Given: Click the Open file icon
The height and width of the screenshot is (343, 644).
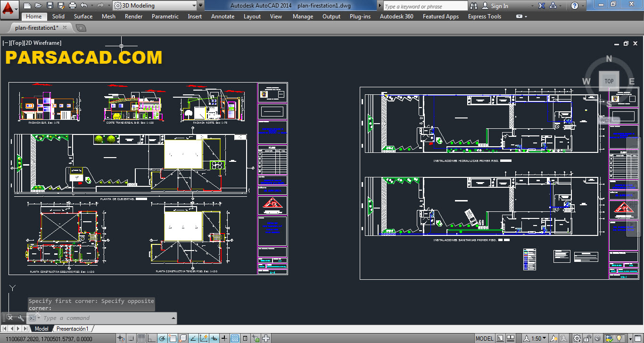Looking at the screenshot, I should pyautogui.click(x=39, y=6).
